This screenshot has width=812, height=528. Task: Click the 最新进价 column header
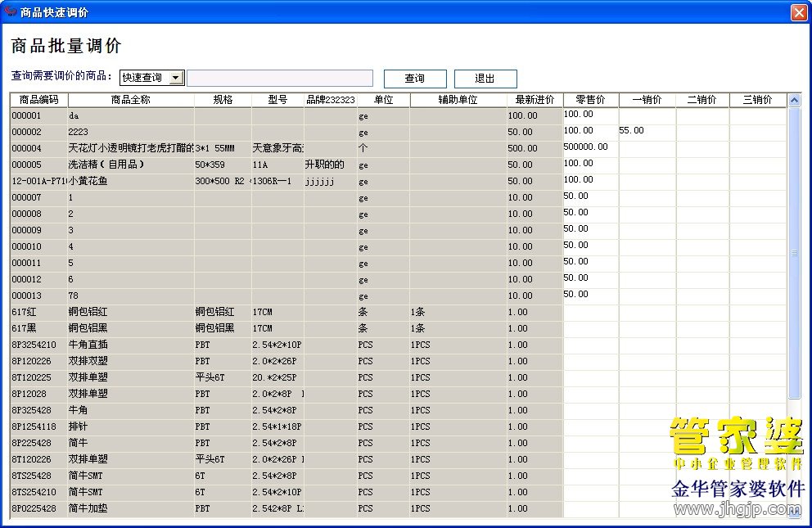[x=535, y=99]
